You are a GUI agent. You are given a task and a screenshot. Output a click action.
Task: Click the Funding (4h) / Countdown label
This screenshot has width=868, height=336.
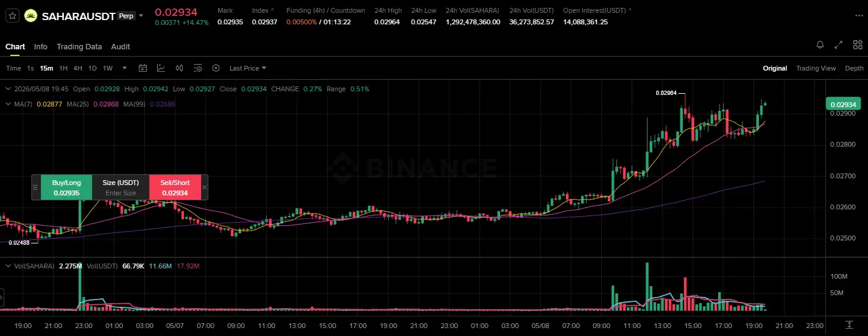tap(326, 10)
